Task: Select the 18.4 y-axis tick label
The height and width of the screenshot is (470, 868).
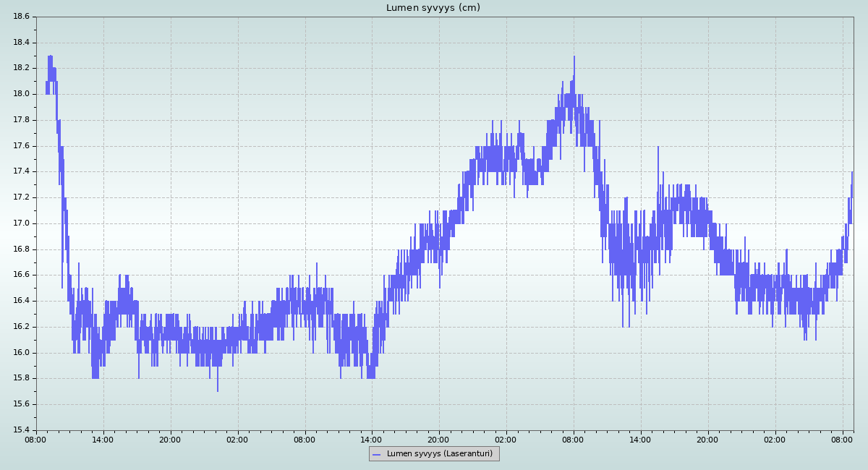Action: [x=21, y=43]
